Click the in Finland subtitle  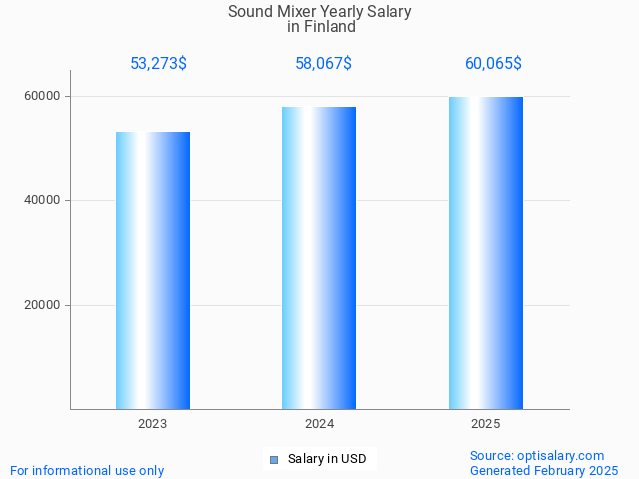pos(320,27)
